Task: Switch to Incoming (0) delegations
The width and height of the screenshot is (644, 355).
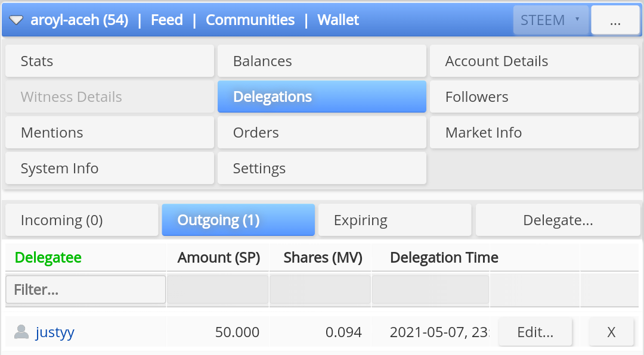Action: pyautogui.click(x=82, y=220)
